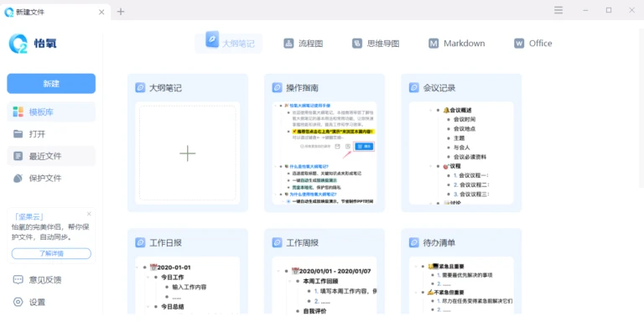Click 会议必读资料 in 会议记录 preview

click(x=470, y=157)
